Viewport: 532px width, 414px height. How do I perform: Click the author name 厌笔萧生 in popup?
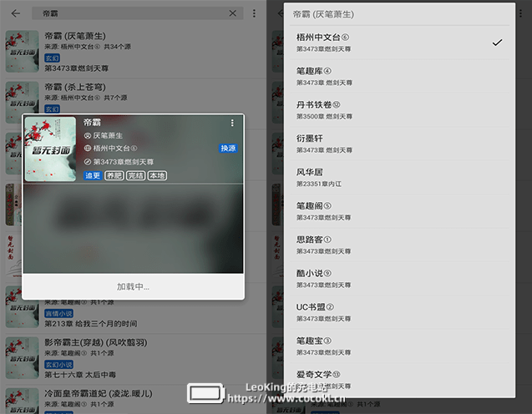click(108, 135)
